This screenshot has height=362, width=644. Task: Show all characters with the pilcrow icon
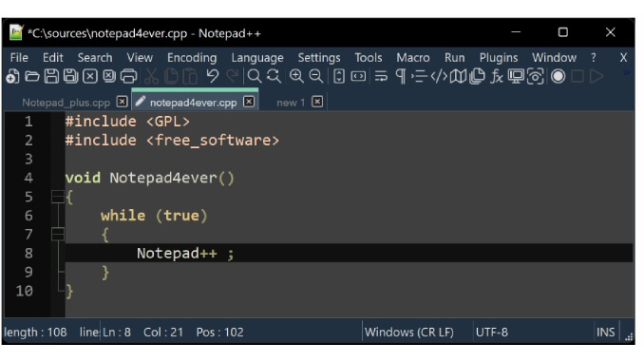click(x=401, y=76)
